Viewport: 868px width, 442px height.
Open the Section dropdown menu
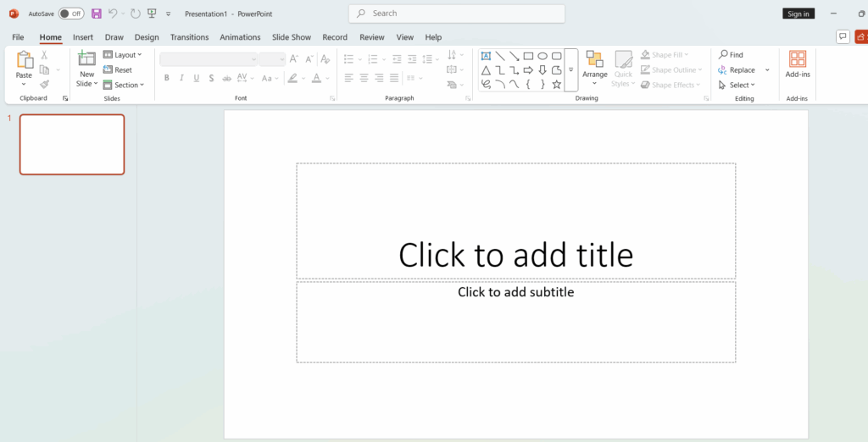[124, 85]
